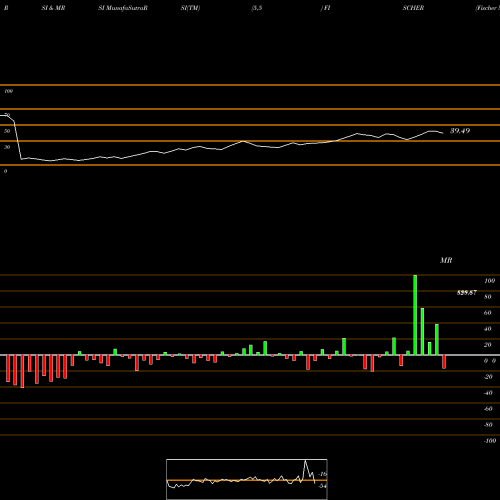Click the RSI axis label 50
Image resolution: width=500 pixels, height=500 pixels.
click(7, 131)
